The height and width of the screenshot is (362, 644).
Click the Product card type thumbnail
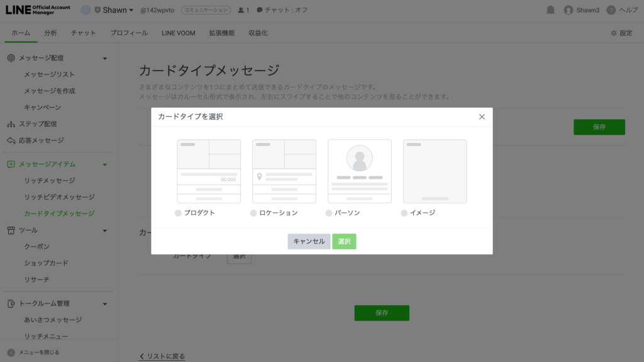tap(209, 171)
